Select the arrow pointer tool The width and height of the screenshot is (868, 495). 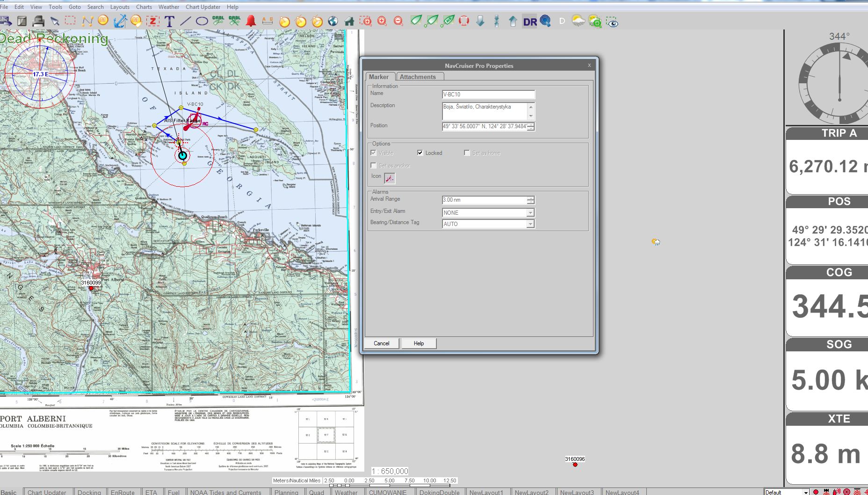55,21
